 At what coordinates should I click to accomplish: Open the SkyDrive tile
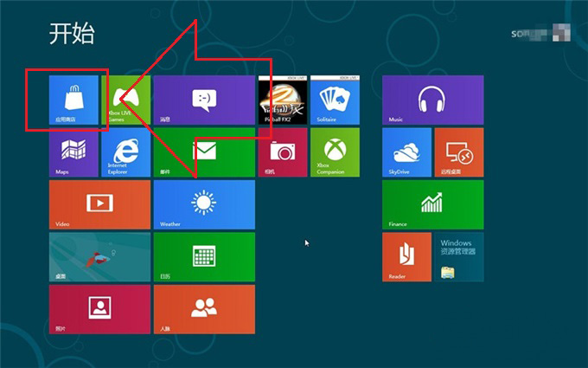(407, 152)
